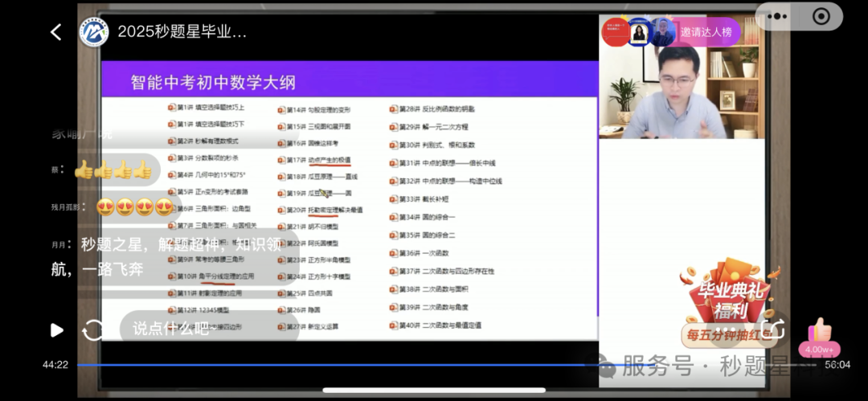Open the channel avatar logo
This screenshot has height=401, width=868.
tap(93, 31)
